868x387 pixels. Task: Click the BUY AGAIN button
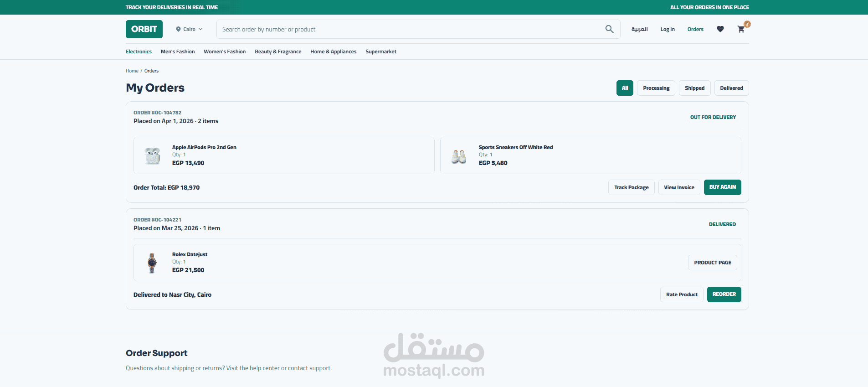tap(722, 187)
